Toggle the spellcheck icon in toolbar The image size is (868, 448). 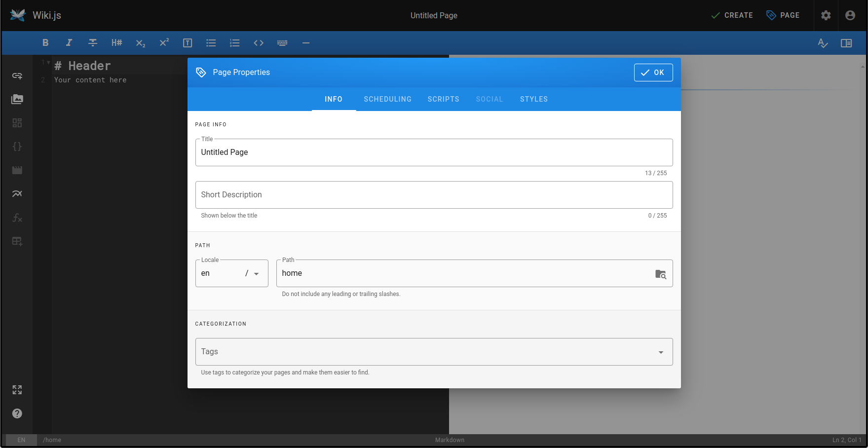click(x=823, y=43)
